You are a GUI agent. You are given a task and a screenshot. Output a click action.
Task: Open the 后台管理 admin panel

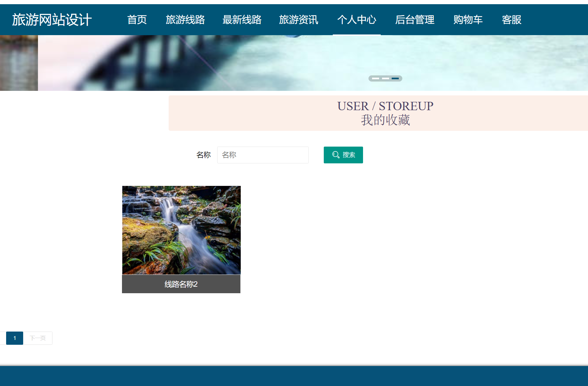[x=415, y=20]
